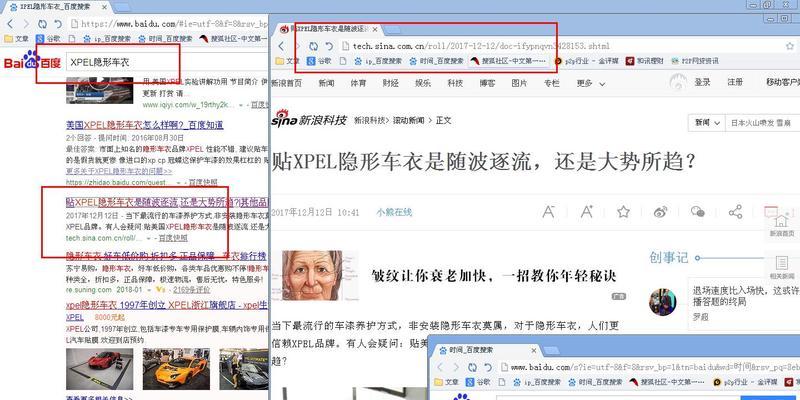Click Baidu paw logo on results page

pos(32,59)
